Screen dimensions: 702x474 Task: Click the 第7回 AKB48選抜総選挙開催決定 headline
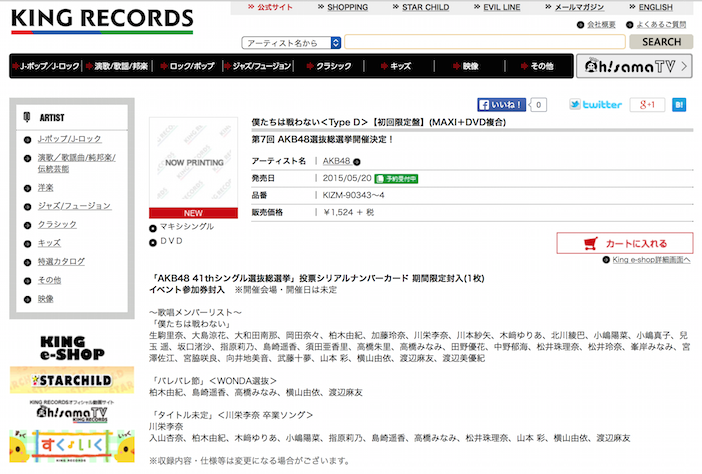[x=322, y=140]
